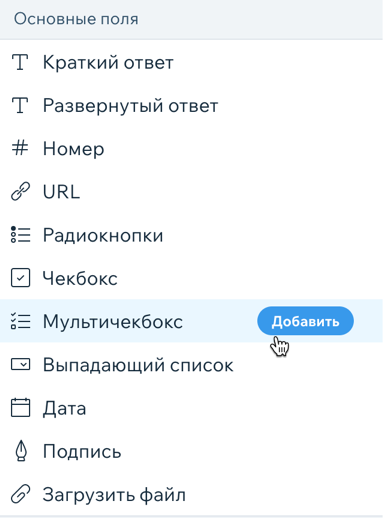The height and width of the screenshot is (518, 384).
Task: Click the Краткий ответ text icon
Action: (x=20, y=62)
